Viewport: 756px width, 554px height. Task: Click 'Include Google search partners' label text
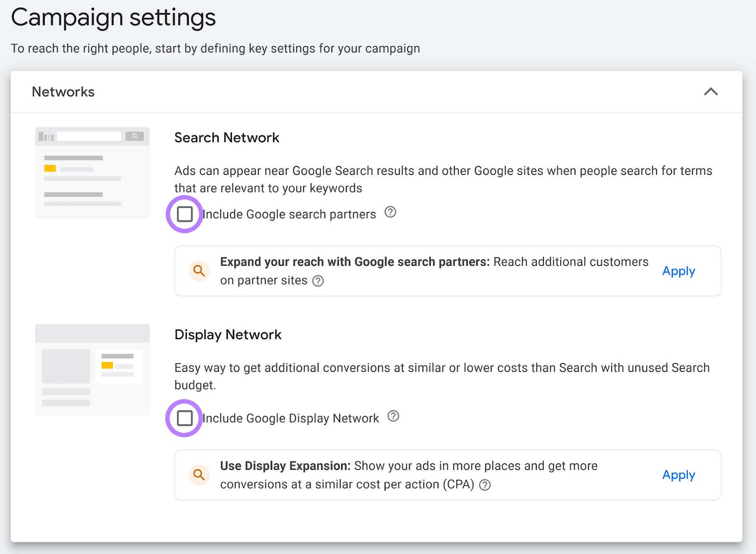coord(289,214)
